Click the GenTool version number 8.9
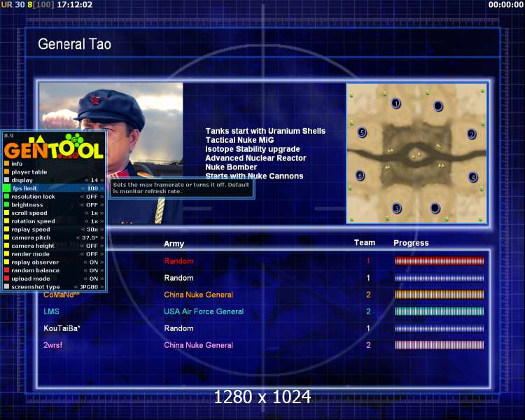 [8, 135]
